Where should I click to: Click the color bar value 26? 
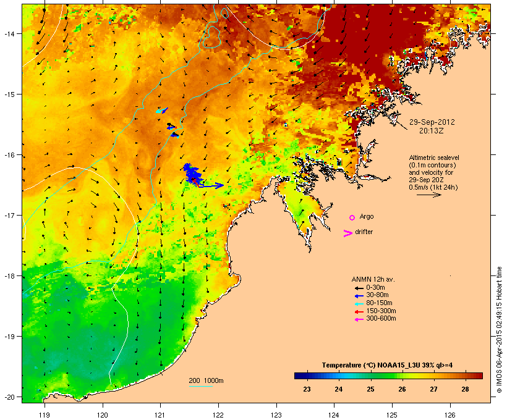(x=402, y=389)
